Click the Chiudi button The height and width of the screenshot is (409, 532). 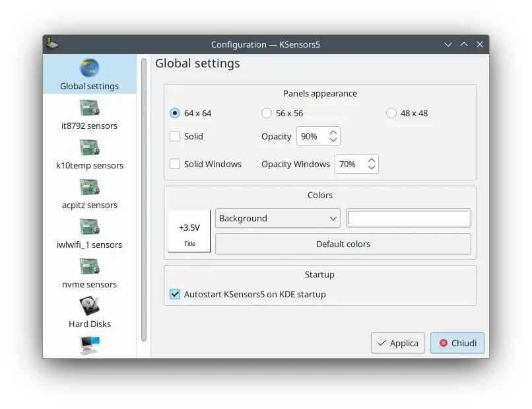click(x=457, y=343)
